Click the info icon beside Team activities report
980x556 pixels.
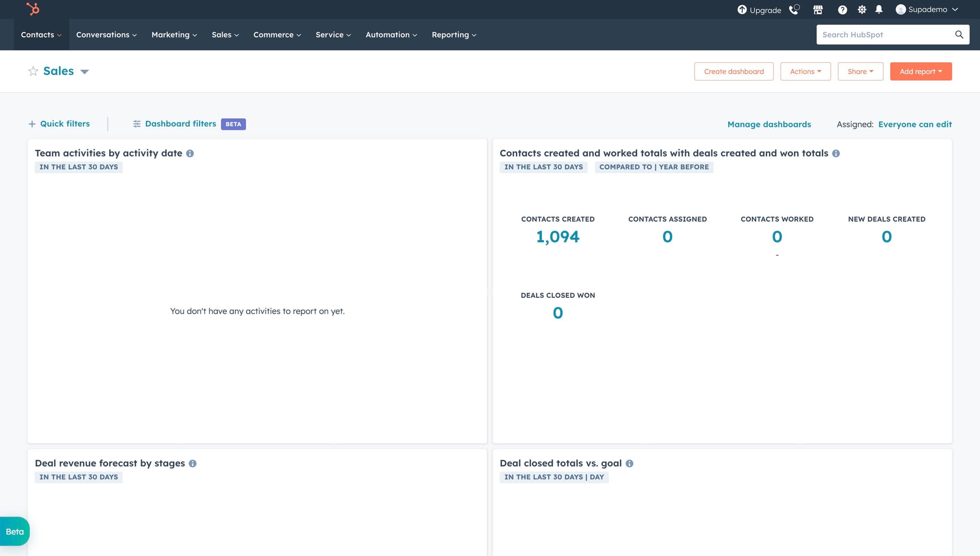[x=190, y=153]
